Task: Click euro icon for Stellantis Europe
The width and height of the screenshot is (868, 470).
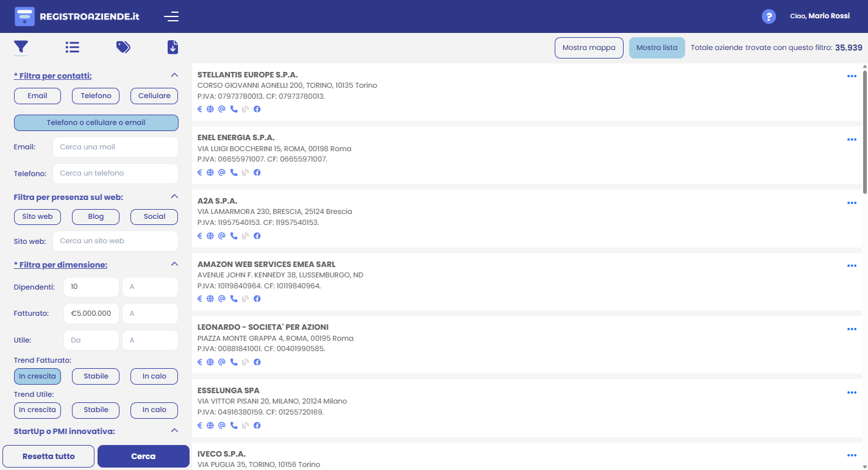Action: point(200,109)
